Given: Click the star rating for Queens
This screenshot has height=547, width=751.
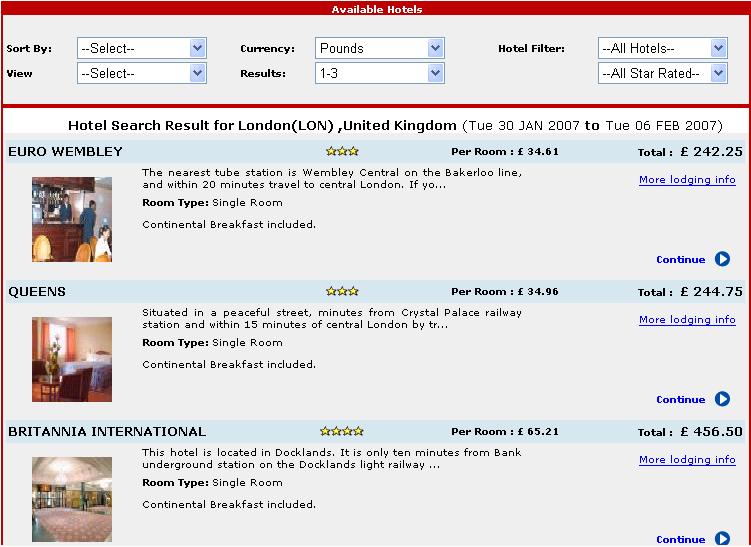Looking at the screenshot, I should (x=342, y=291).
